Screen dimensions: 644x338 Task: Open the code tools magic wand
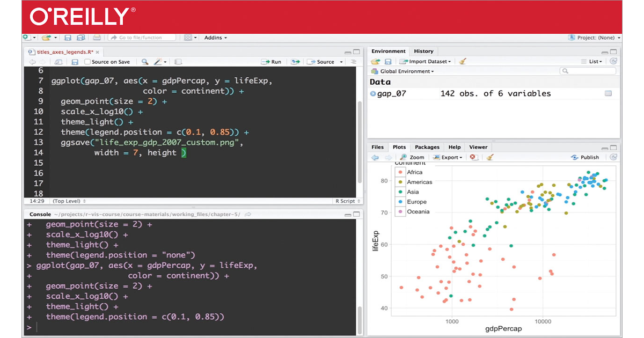tap(159, 62)
